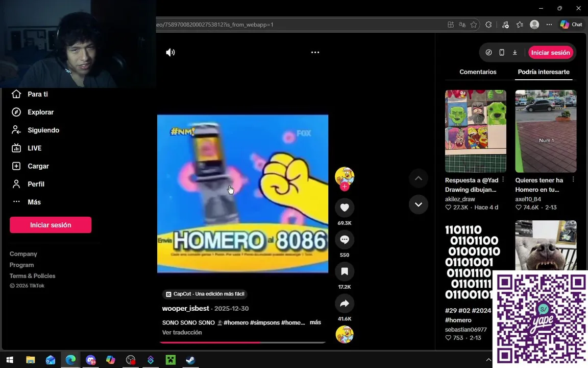The width and height of the screenshot is (588, 368).
Task: Go to previous video with up chevron
Action: click(418, 178)
